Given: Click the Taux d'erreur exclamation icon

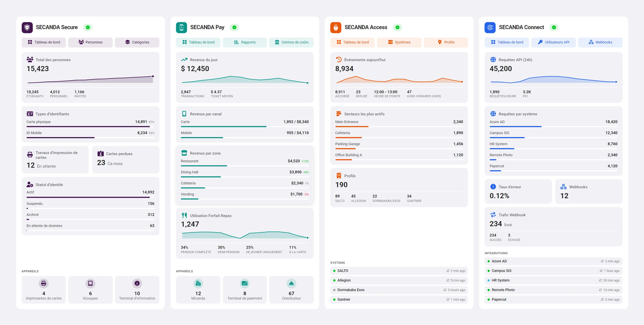Looking at the screenshot, I should coord(493,187).
